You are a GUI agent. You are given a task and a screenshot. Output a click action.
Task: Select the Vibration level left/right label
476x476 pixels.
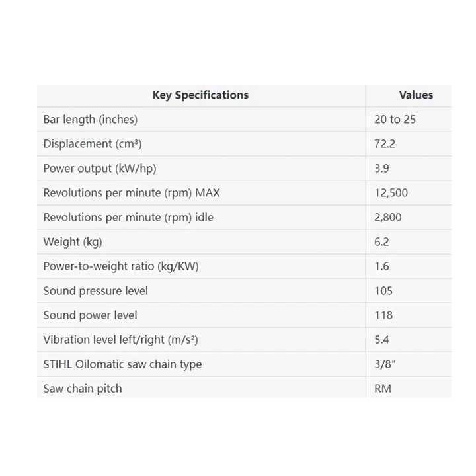click(121, 340)
